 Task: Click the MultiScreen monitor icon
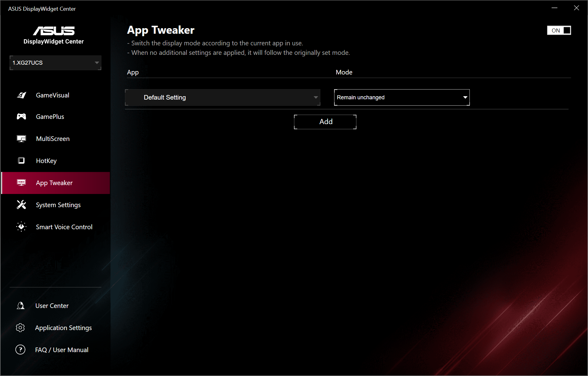[21, 139]
